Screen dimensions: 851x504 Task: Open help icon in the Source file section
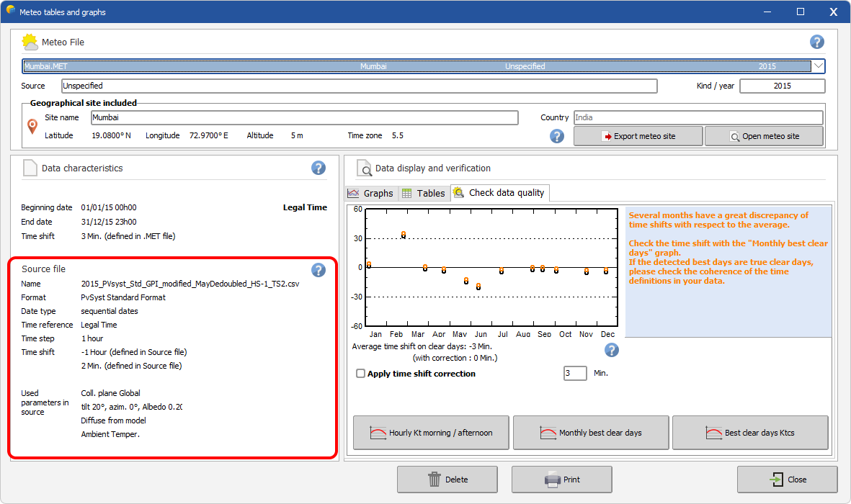[318, 270]
